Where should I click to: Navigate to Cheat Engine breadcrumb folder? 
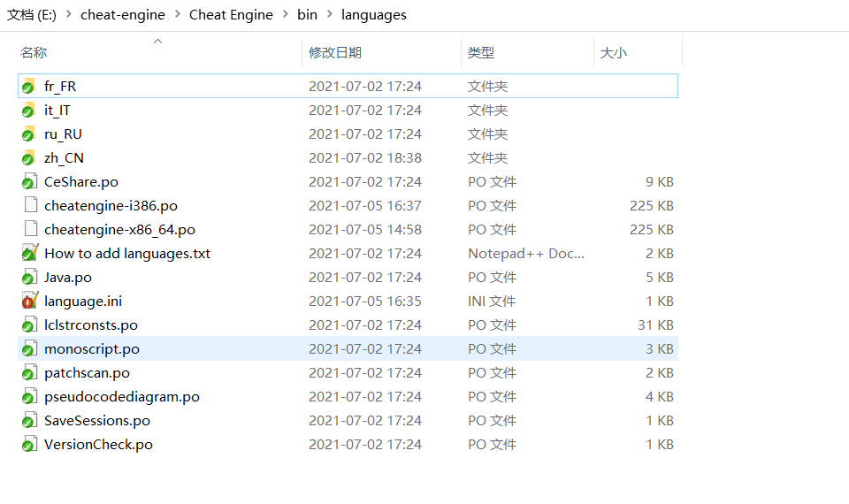[231, 15]
